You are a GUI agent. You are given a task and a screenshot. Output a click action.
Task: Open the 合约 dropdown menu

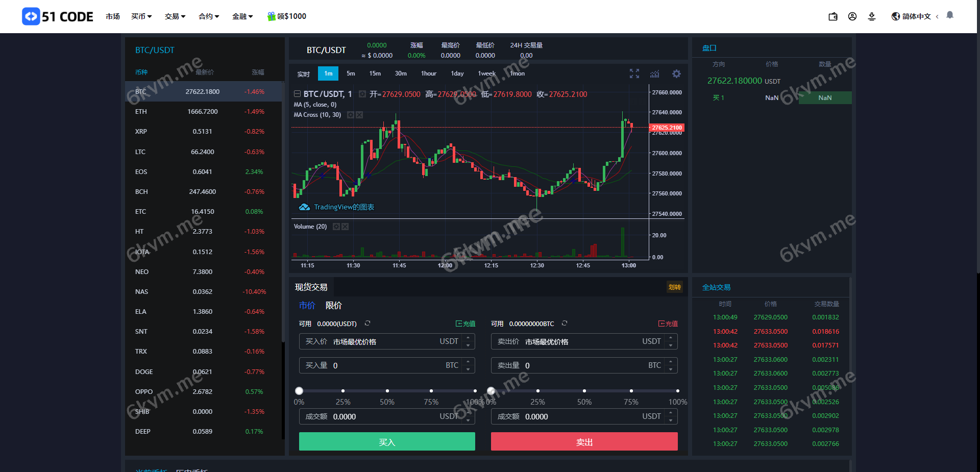click(208, 16)
